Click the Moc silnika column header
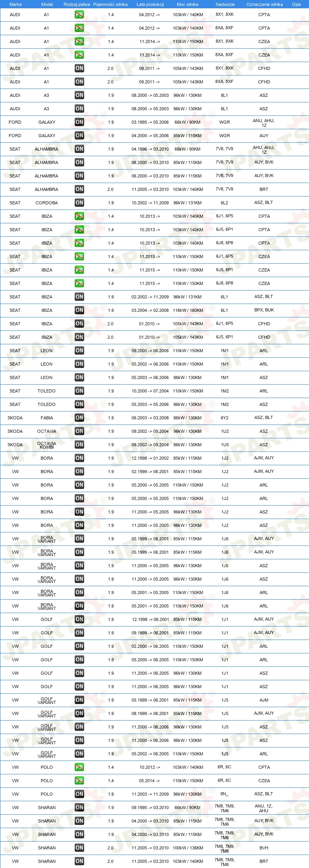Image resolution: width=309 pixels, height=868 pixels. tap(188, 4)
